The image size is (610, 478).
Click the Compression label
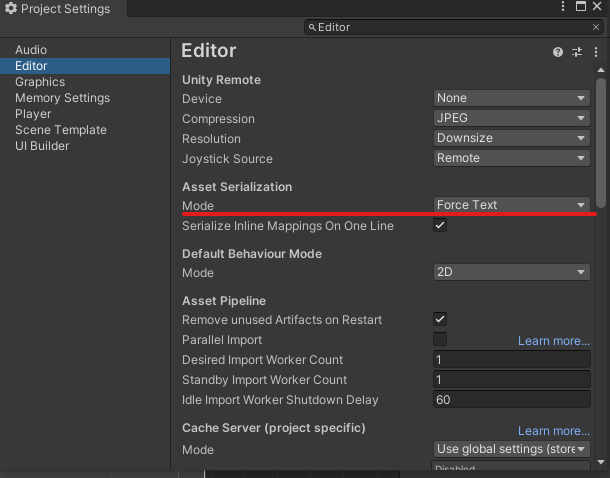click(x=218, y=119)
